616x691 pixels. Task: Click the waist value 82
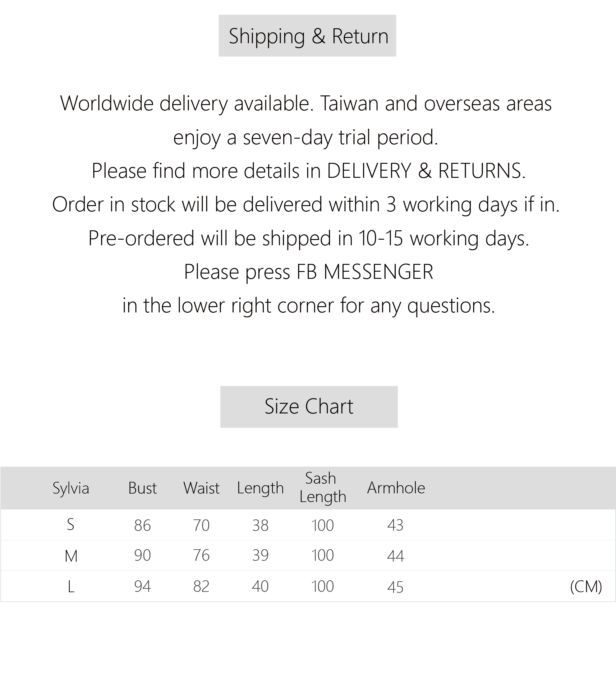tap(201, 586)
